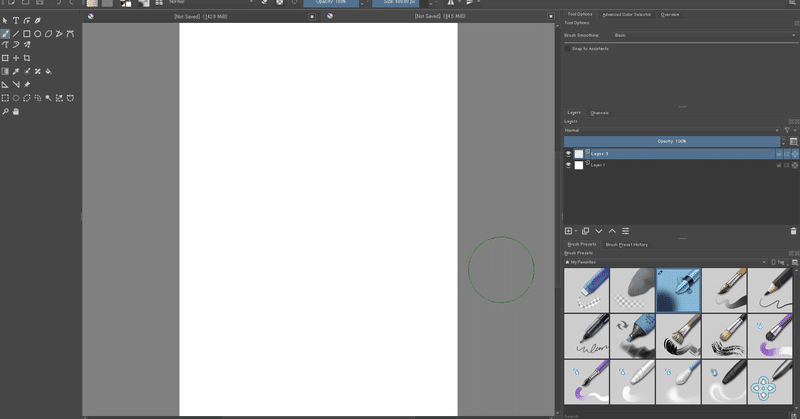Switch to the Channels tab
800x419 pixels.
[599, 113]
